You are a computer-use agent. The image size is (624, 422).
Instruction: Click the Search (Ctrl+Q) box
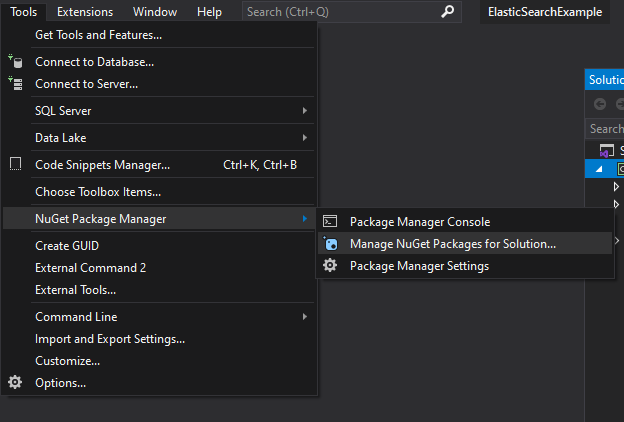(x=352, y=12)
